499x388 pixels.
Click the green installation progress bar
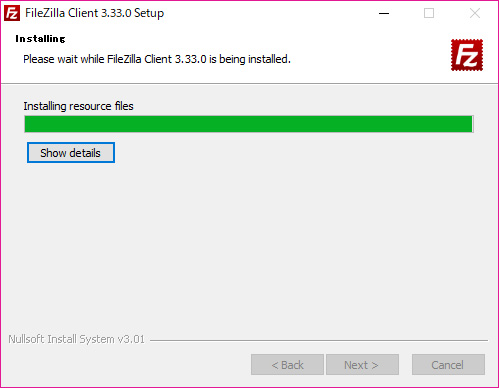(x=249, y=124)
